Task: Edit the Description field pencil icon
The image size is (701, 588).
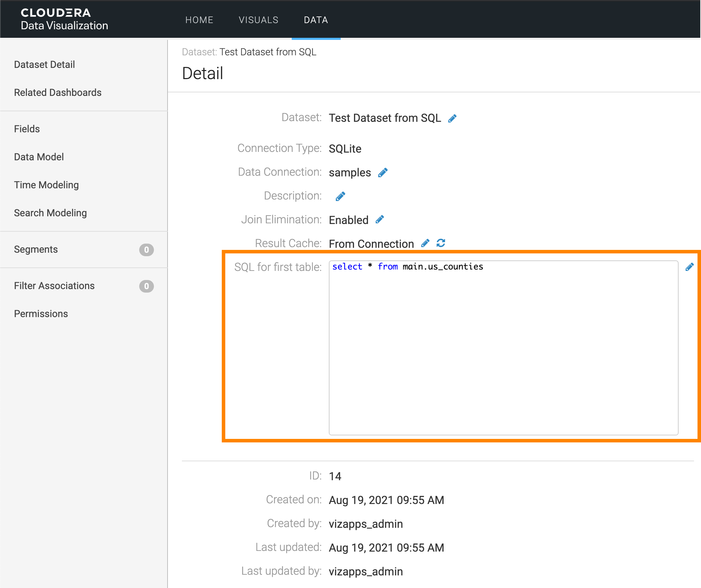Action: pyautogui.click(x=340, y=197)
